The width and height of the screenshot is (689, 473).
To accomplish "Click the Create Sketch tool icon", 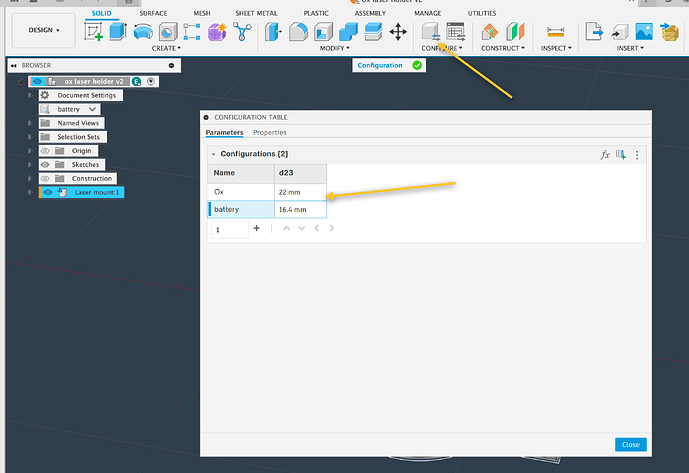I will click(x=95, y=32).
